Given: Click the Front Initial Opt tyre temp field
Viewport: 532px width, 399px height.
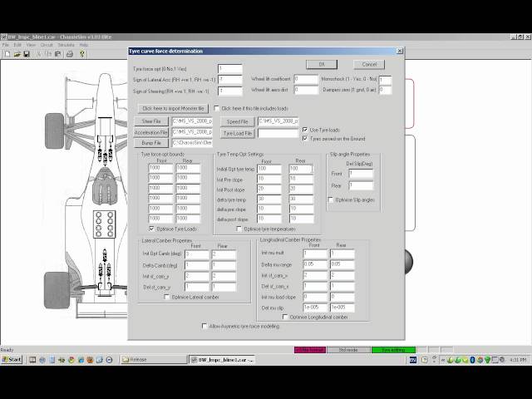Looking at the screenshot, I should 269,169.
